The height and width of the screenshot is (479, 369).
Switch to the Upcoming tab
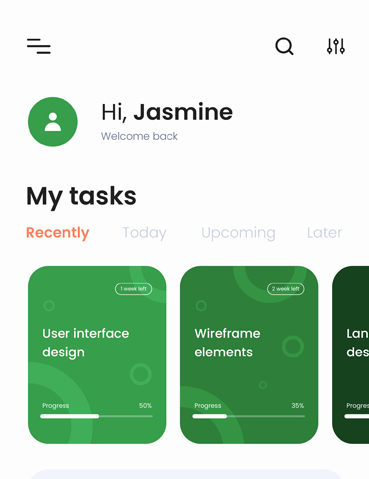click(x=238, y=233)
